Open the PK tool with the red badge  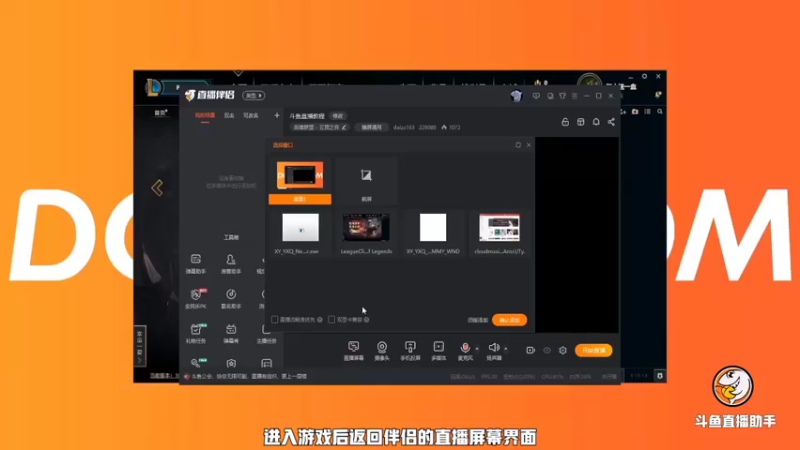click(195, 299)
